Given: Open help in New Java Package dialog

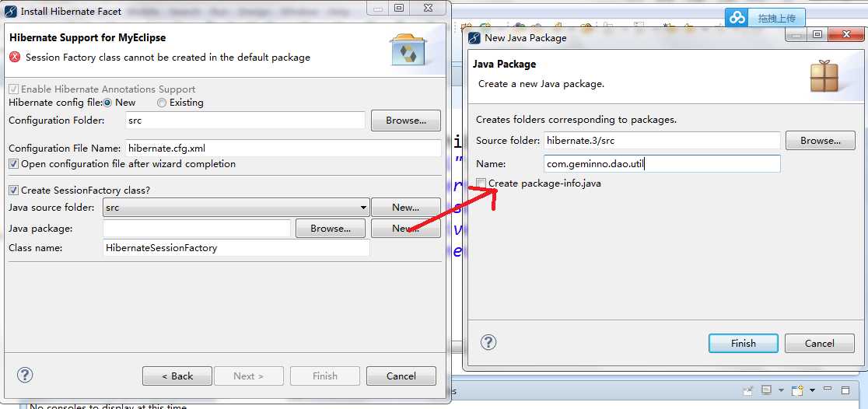Looking at the screenshot, I should click(x=488, y=342).
